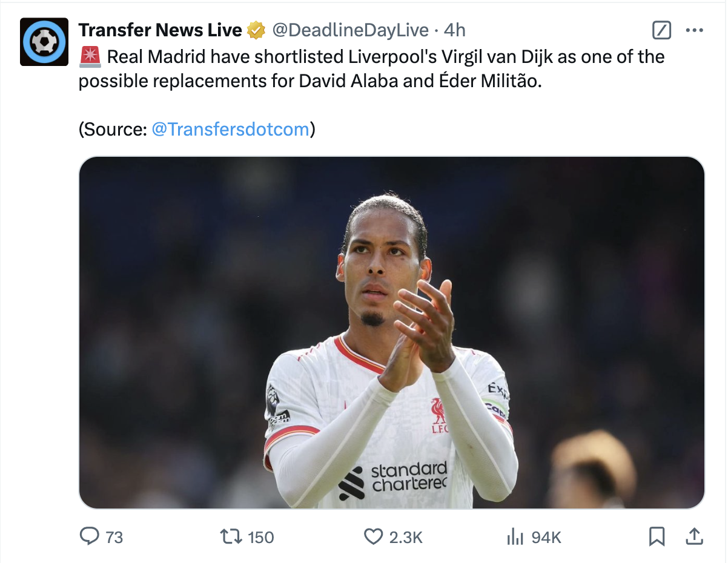Open the @Transfersdotcom source link

click(230, 129)
